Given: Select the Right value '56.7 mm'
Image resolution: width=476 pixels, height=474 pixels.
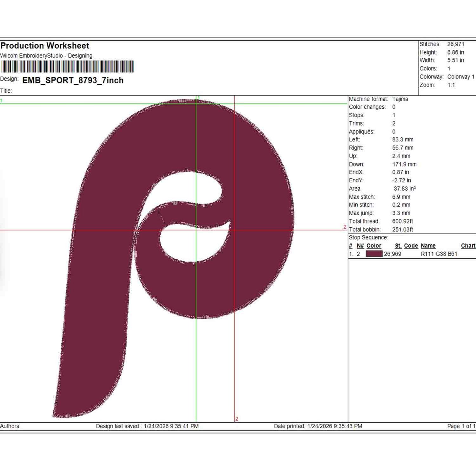Looking at the screenshot, I should click(403, 148).
